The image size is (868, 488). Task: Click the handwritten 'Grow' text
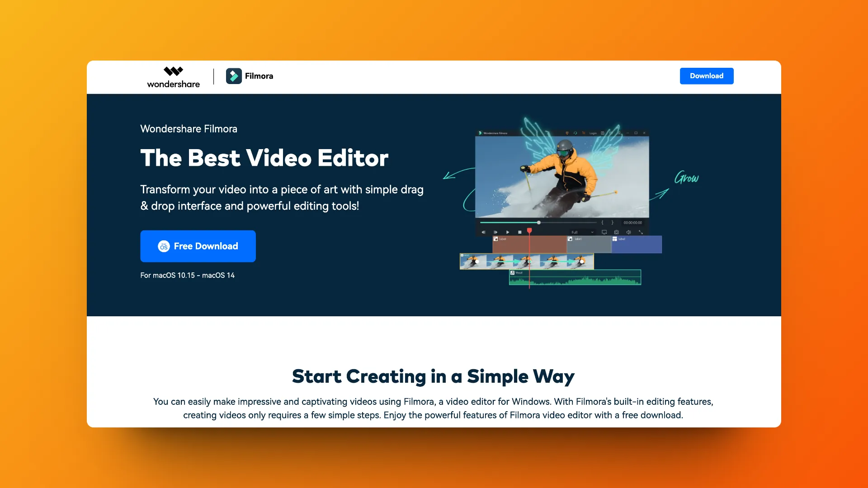686,177
